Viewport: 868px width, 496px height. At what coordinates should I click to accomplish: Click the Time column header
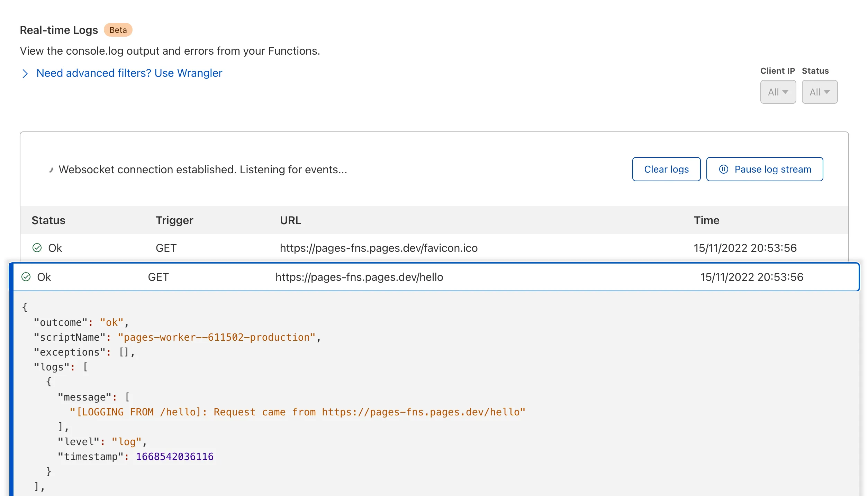(706, 220)
